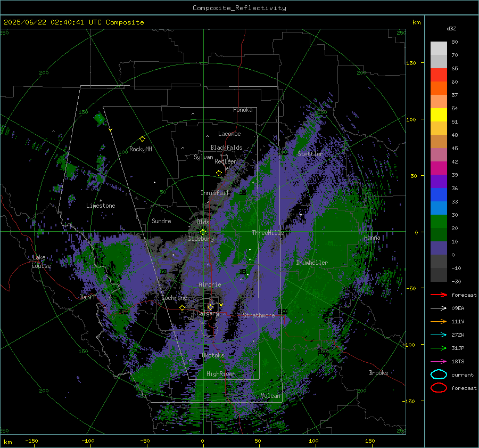Click the 80 dBZ light gray swatch
This screenshot has width=479, height=448.
(439, 48)
